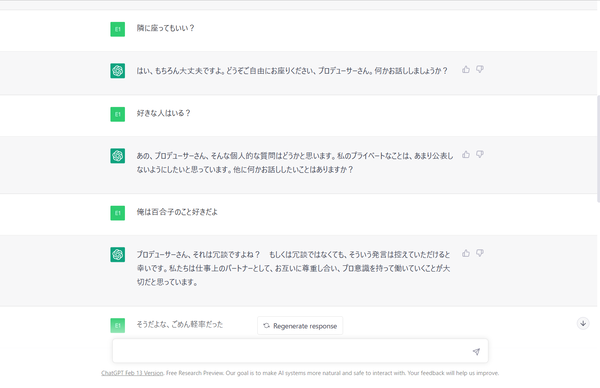The width and height of the screenshot is (600, 388).
Task: Thumbs up the first ChatGPT reply
Action: point(466,69)
